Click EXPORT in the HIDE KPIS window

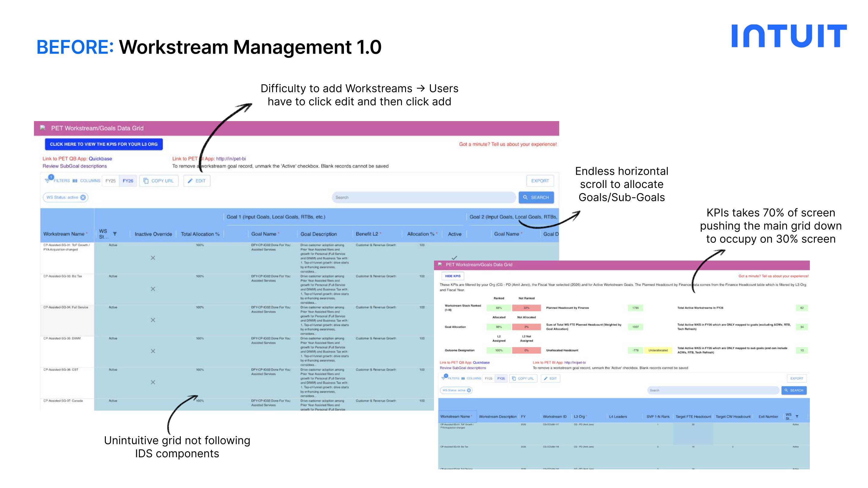(797, 379)
